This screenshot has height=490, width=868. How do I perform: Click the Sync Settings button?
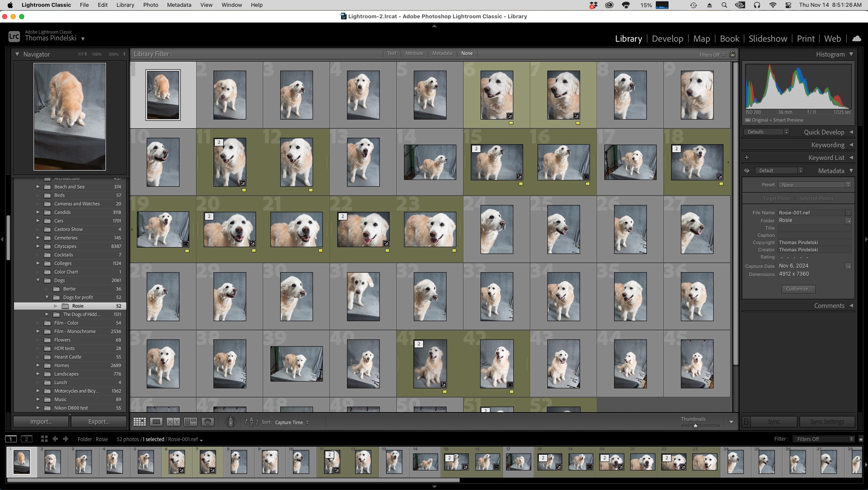coord(827,422)
